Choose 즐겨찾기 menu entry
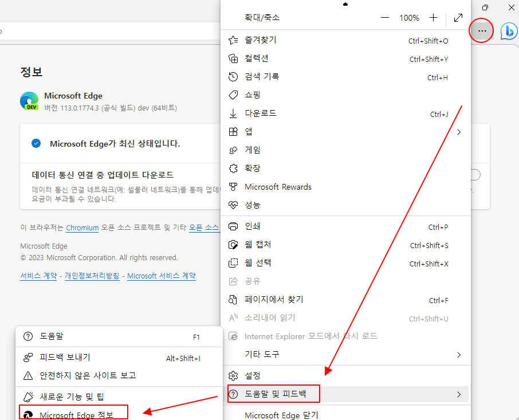This screenshot has width=519, height=420. click(345, 40)
